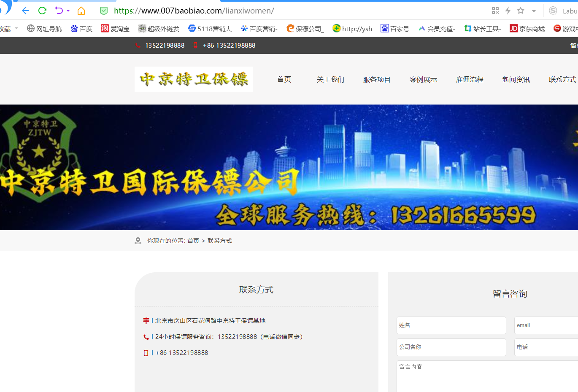This screenshot has height=392, width=578.
Task: Click the browser back arrow
Action: click(x=25, y=11)
